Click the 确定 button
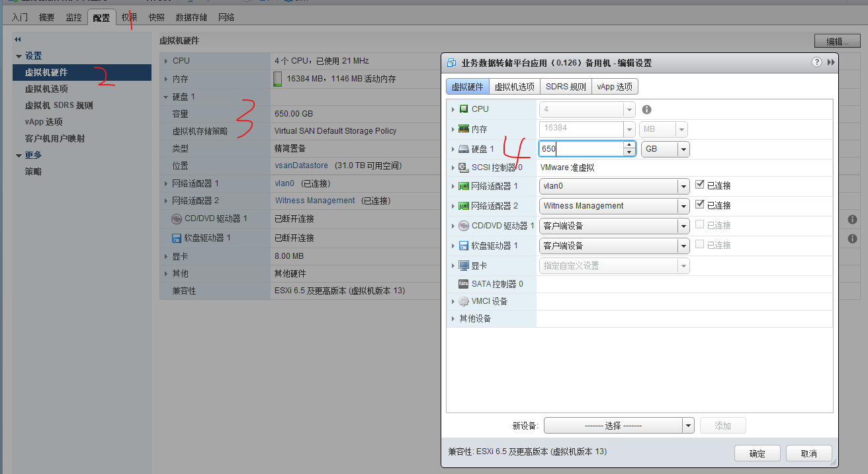This screenshot has height=474, width=868. pyautogui.click(x=757, y=453)
